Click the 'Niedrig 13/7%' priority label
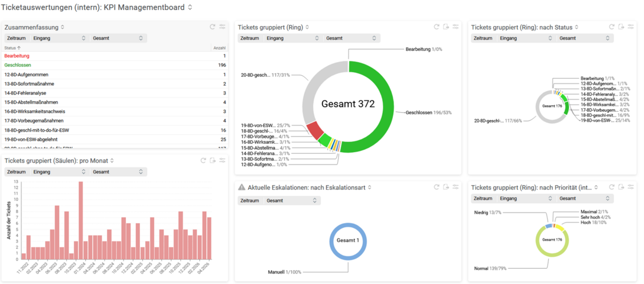Viewport: 644px width, 284px height. click(x=487, y=212)
